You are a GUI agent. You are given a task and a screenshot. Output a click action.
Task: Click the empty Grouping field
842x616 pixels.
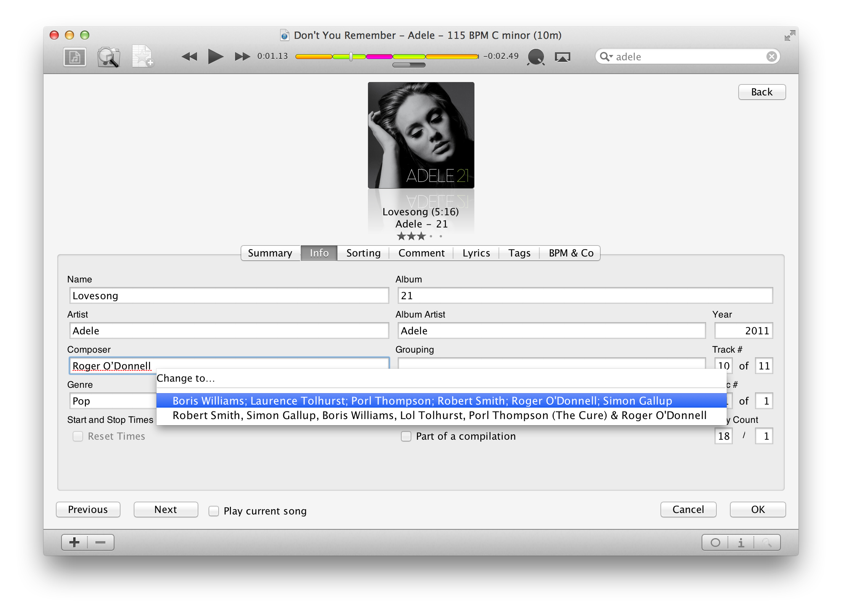[552, 363]
